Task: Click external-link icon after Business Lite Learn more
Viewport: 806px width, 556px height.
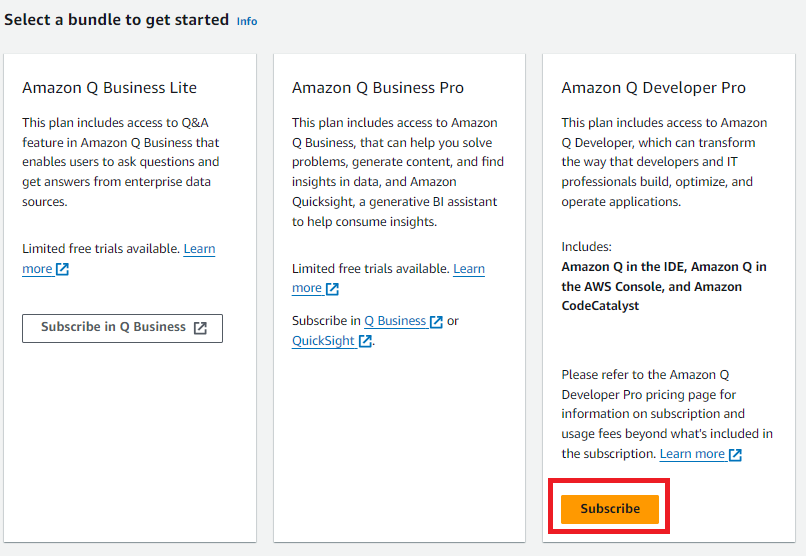Action: [63, 269]
